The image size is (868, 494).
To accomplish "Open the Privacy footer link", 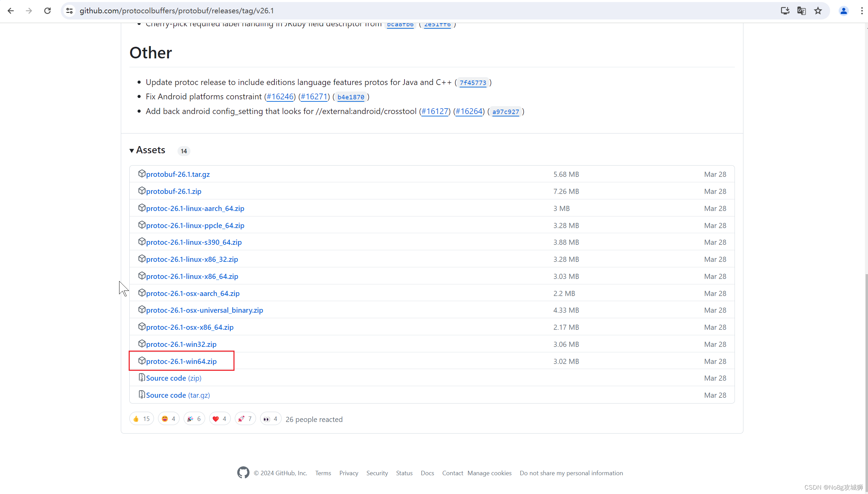I will (x=348, y=473).
